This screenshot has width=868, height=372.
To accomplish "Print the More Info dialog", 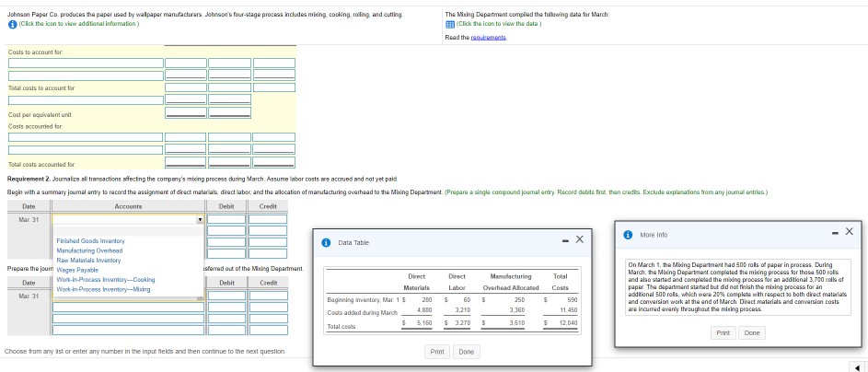I will click(723, 332).
